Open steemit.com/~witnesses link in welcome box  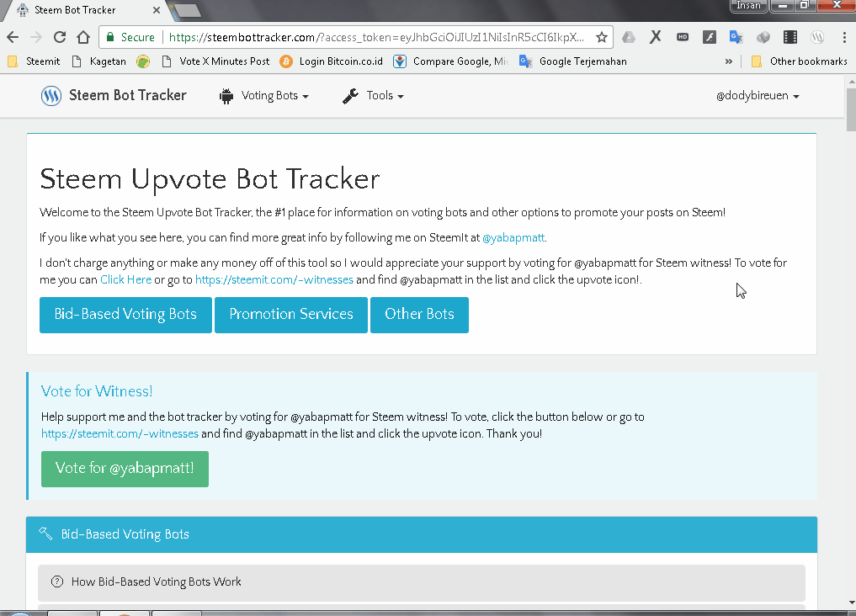[x=274, y=280]
